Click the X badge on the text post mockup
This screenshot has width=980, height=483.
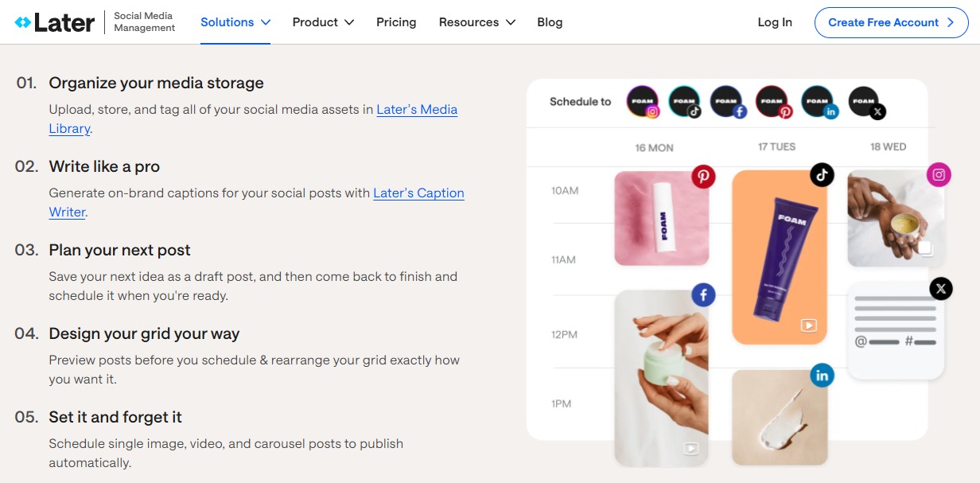tap(940, 289)
